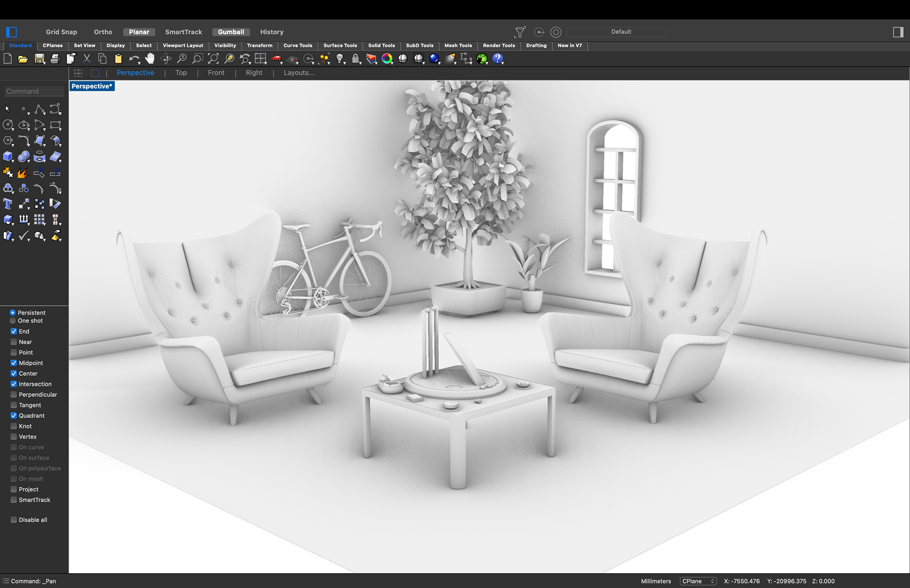
Task: Open the CPlane dropdown in status bar
Action: coord(698,581)
